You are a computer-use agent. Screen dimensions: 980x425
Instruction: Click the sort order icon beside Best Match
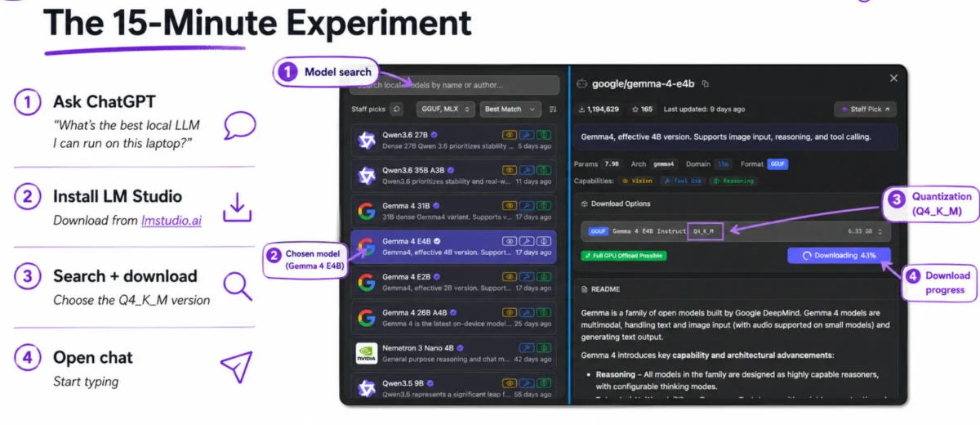553,109
